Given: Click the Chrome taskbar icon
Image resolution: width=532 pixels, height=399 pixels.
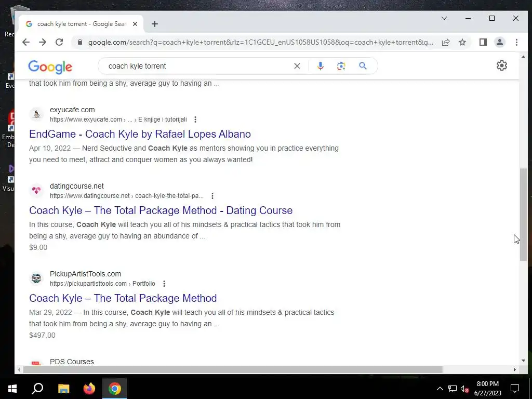Looking at the screenshot, I should coord(115,389).
